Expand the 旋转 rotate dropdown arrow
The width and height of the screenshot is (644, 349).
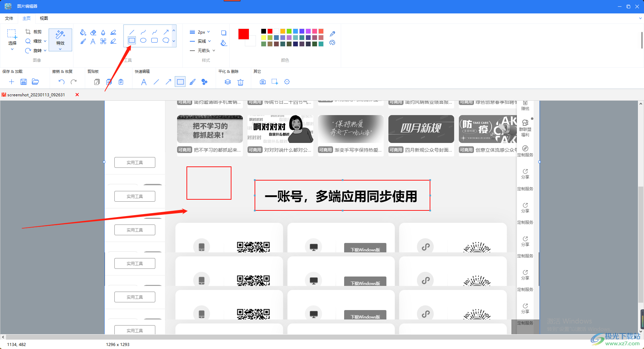pyautogui.click(x=45, y=51)
